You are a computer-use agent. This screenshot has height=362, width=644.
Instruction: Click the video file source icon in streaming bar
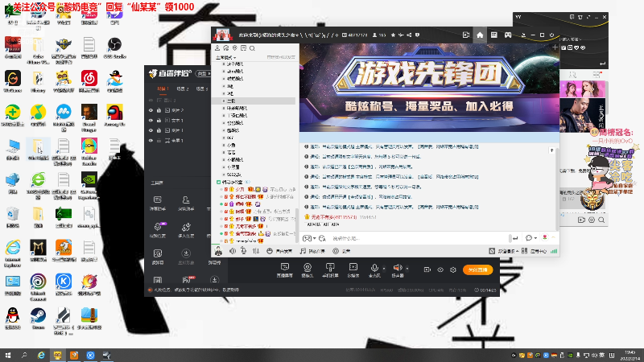coord(353,268)
